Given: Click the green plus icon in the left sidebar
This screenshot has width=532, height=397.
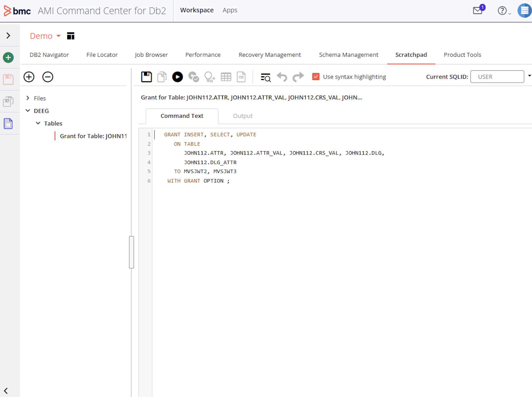Looking at the screenshot, I should point(8,58).
